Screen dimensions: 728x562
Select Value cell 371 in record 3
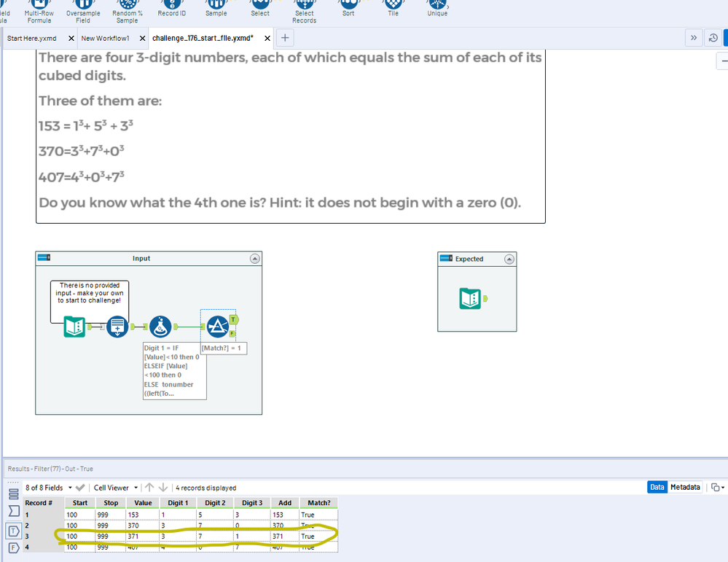[143, 536]
